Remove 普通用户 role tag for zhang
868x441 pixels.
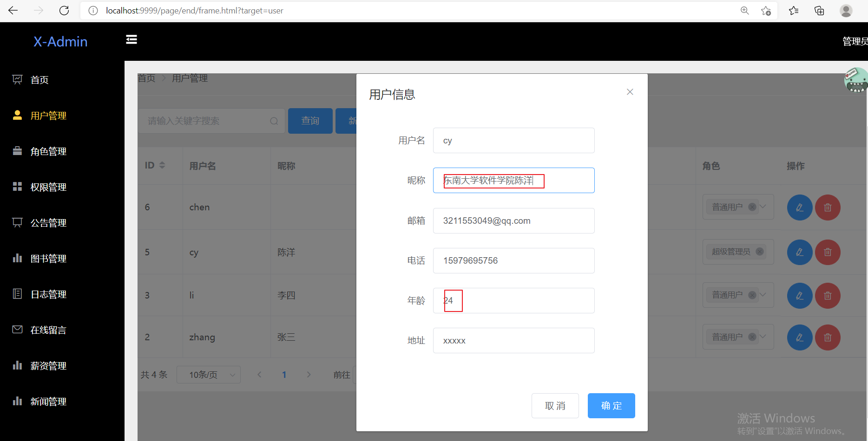coord(752,337)
